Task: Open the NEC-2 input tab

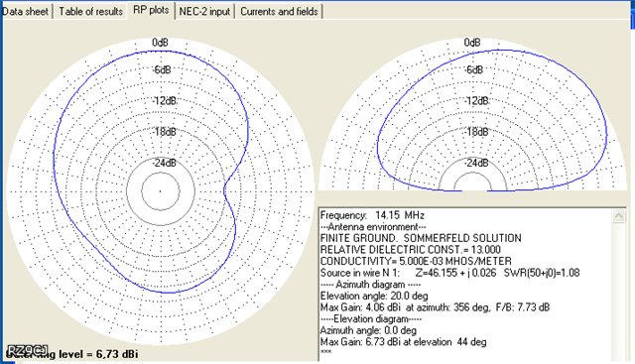Action: point(204,11)
